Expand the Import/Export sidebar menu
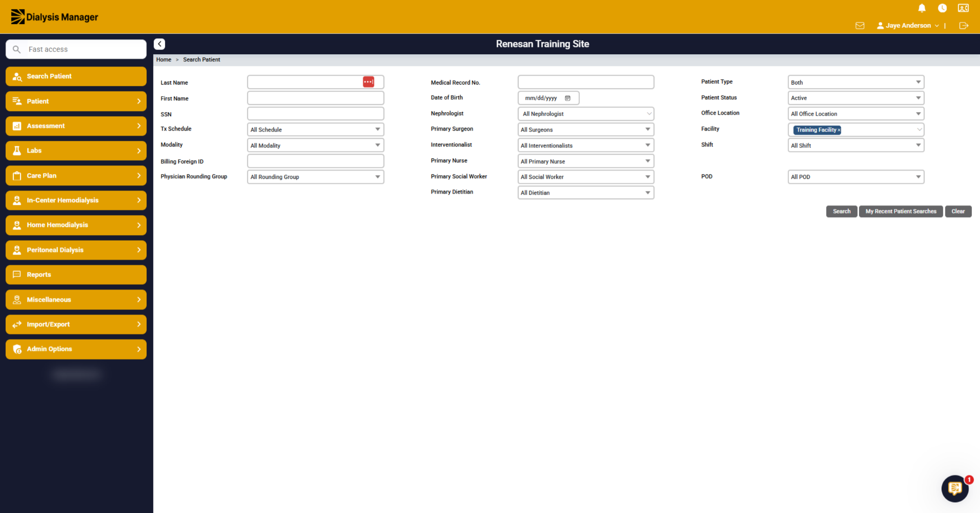Viewport: 980px width, 513px height. click(76, 324)
